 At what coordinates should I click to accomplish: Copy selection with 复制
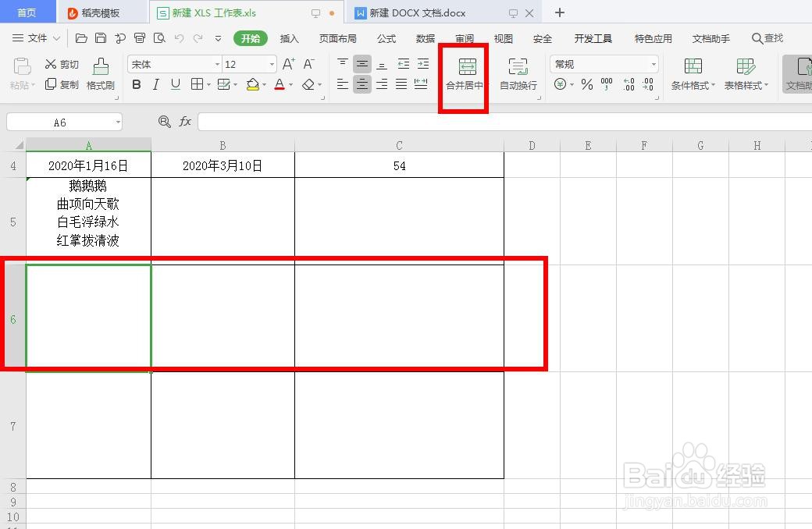pyautogui.click(x=62, y=84)
